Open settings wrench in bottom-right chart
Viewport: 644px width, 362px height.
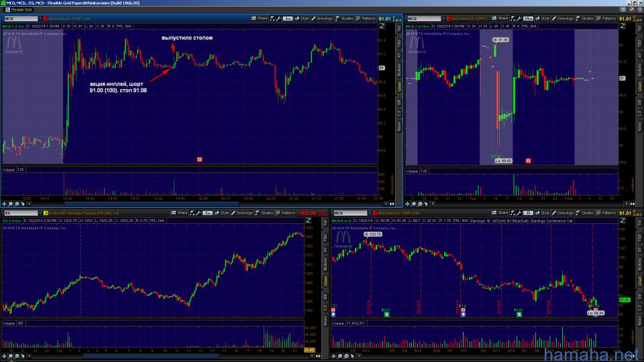(519, 213)
